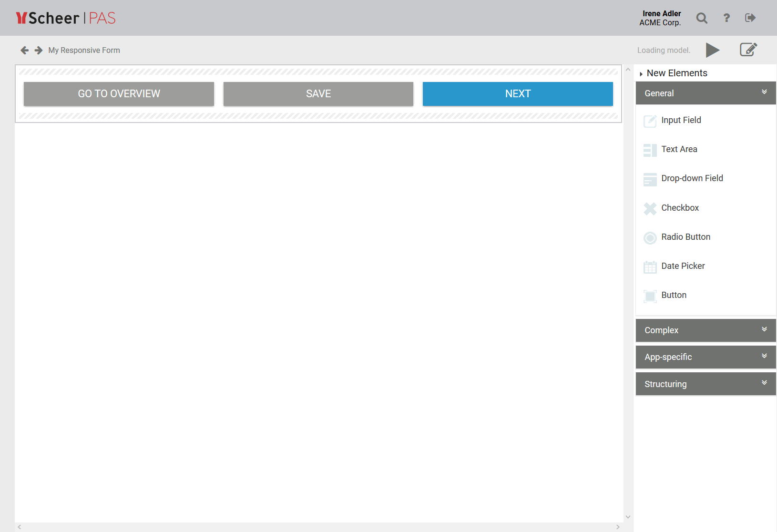Click the logout icon

tap(750, 18)
